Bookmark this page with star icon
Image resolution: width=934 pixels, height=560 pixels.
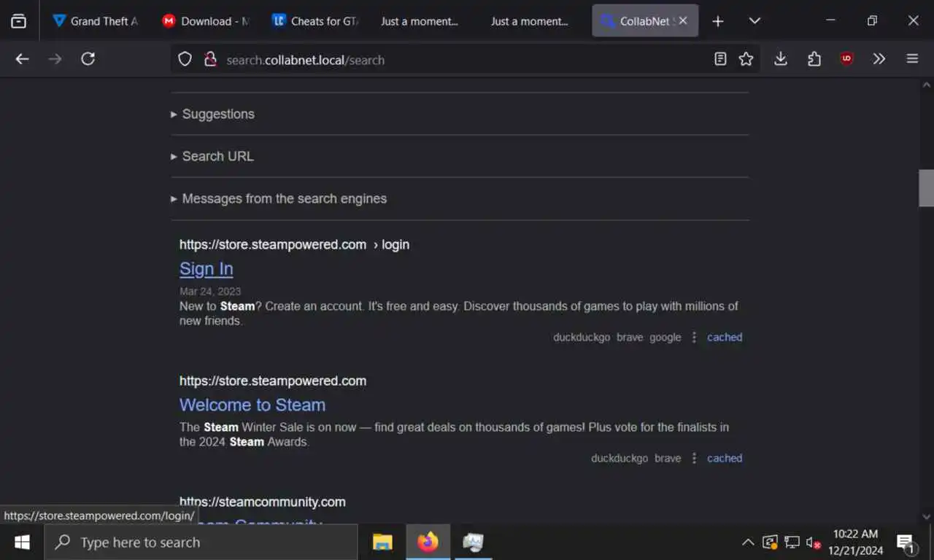pos(746,59)
